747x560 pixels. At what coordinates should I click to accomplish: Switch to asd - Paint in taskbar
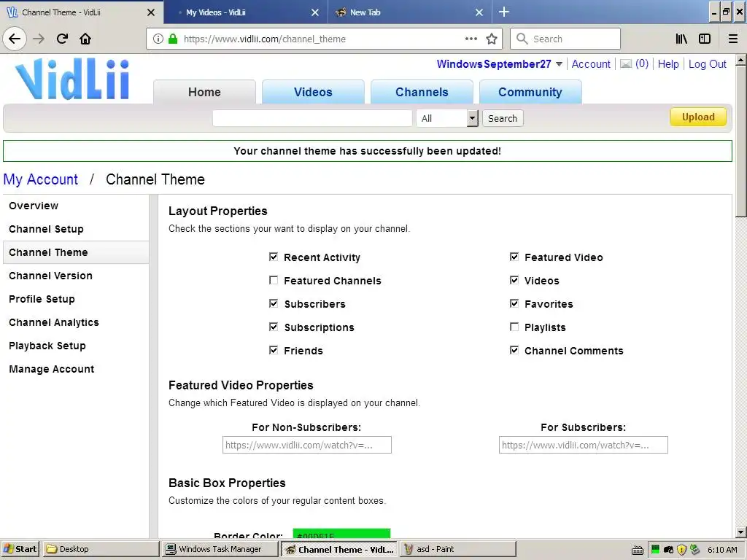(x=458, y=549)
